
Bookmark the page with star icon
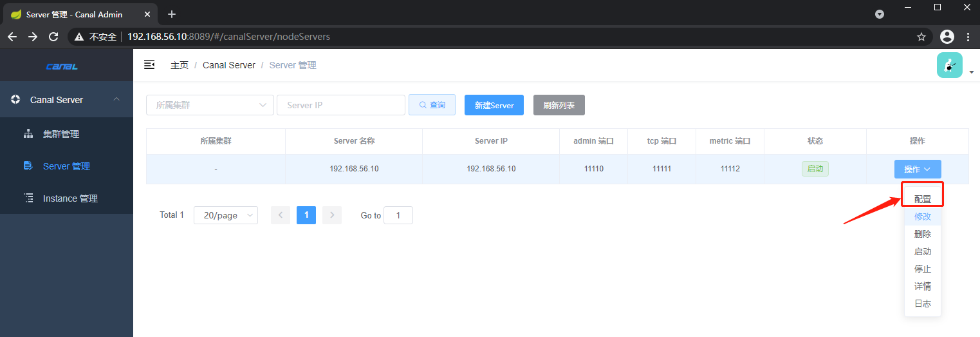point(921,37)
